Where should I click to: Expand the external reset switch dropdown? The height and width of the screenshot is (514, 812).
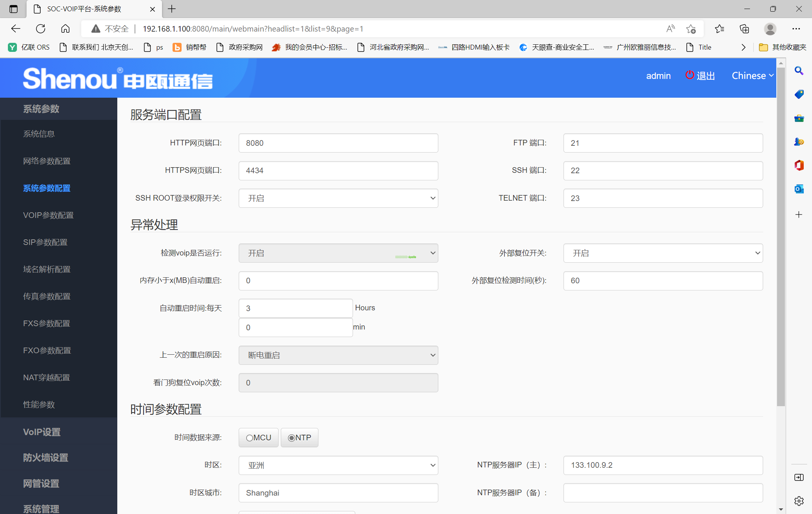point(663,253)
